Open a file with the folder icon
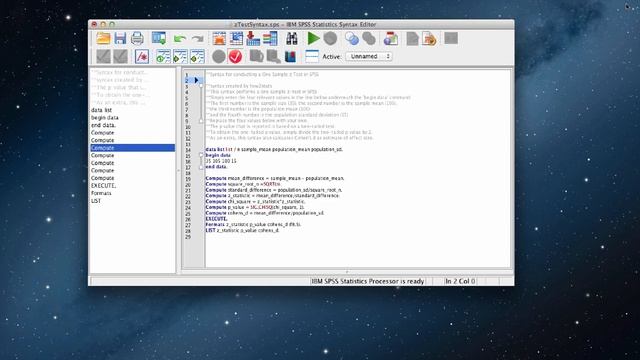640x360 pixels. 103,38
